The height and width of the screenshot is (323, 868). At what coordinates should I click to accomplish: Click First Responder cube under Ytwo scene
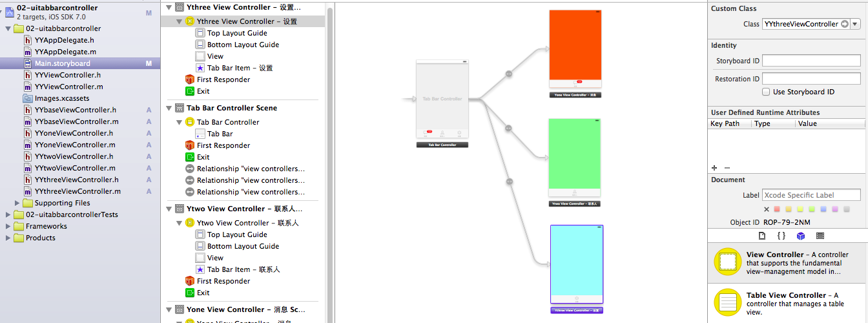click(x=190, y=281)
